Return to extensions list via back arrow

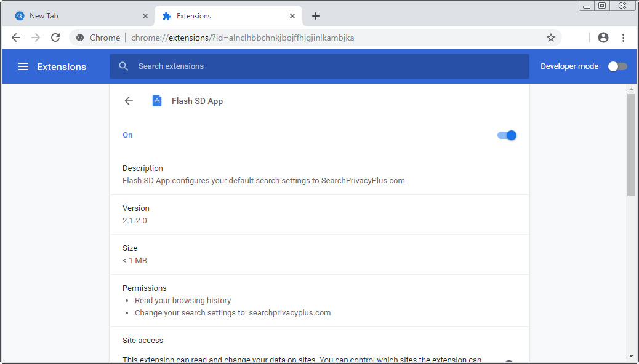[128, 100]
